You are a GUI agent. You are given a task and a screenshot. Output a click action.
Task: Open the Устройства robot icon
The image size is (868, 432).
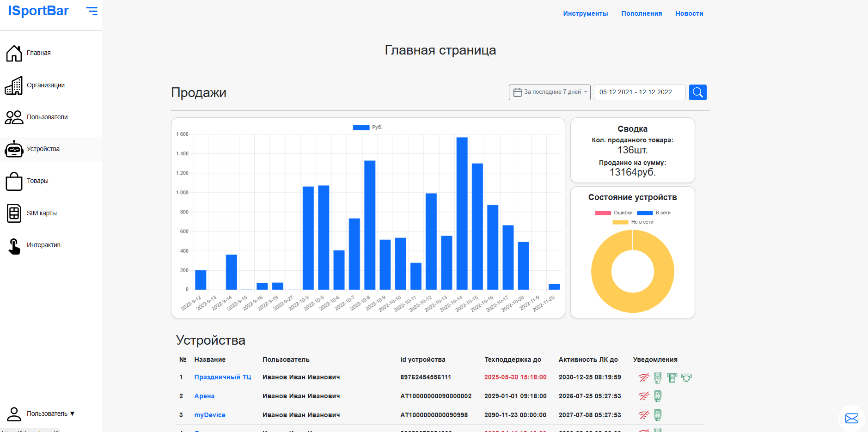14,149
